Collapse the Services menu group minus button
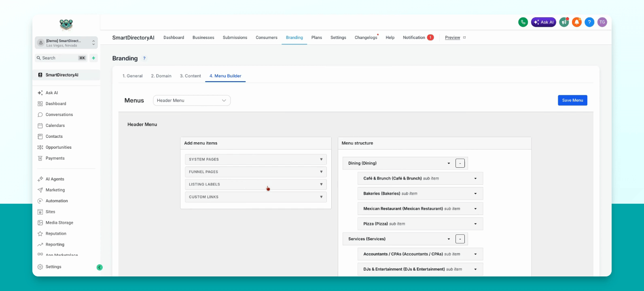This screenshot has width=644, height=291. point(460,239)
